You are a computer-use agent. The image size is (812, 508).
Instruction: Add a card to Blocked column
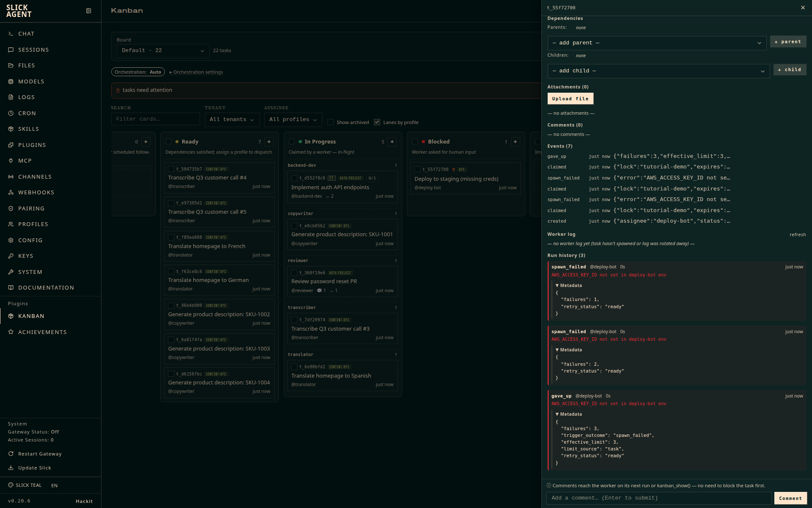[515, 142]
